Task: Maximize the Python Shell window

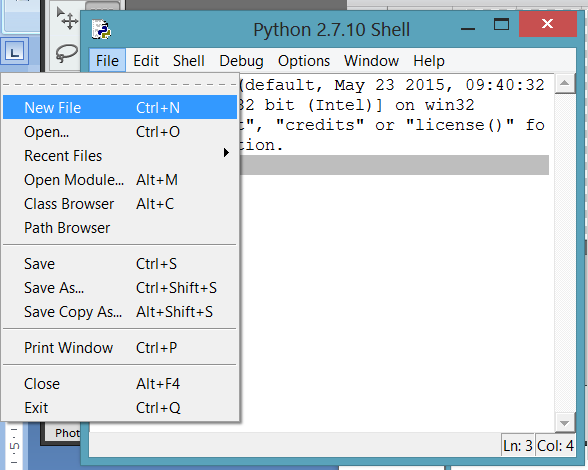Action: 501,24
